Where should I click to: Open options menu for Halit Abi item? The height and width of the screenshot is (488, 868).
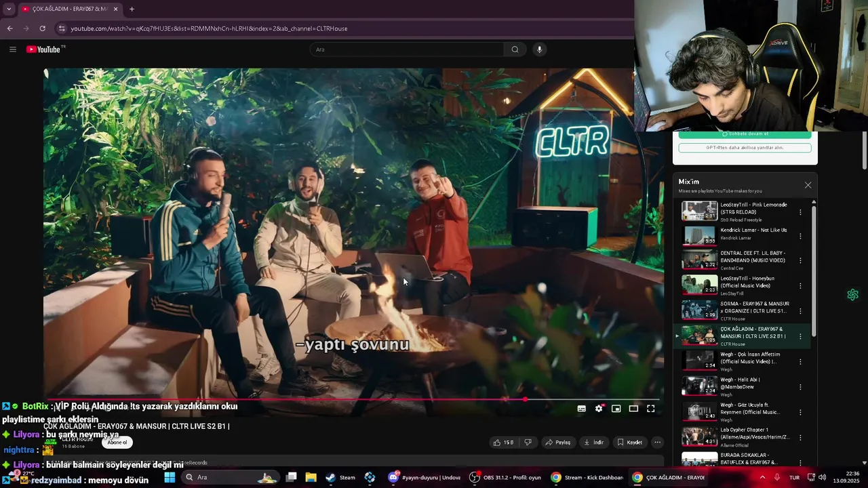(800, 387)
